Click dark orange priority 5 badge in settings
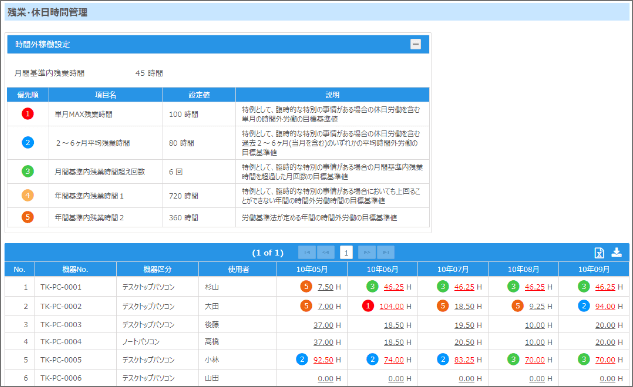Viewport: 633px width, 387px height. click(x=27, y=217)
